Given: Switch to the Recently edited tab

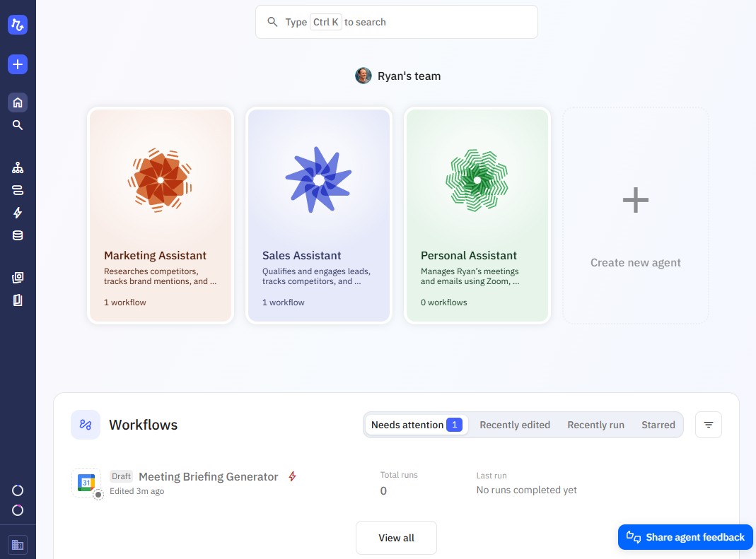Looking at the screenshot, I should click(515, 425).
